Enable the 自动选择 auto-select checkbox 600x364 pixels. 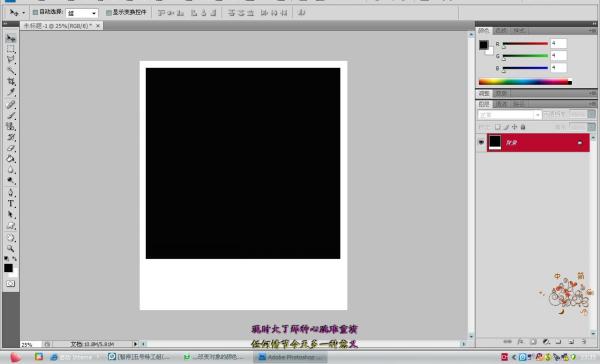35,12
